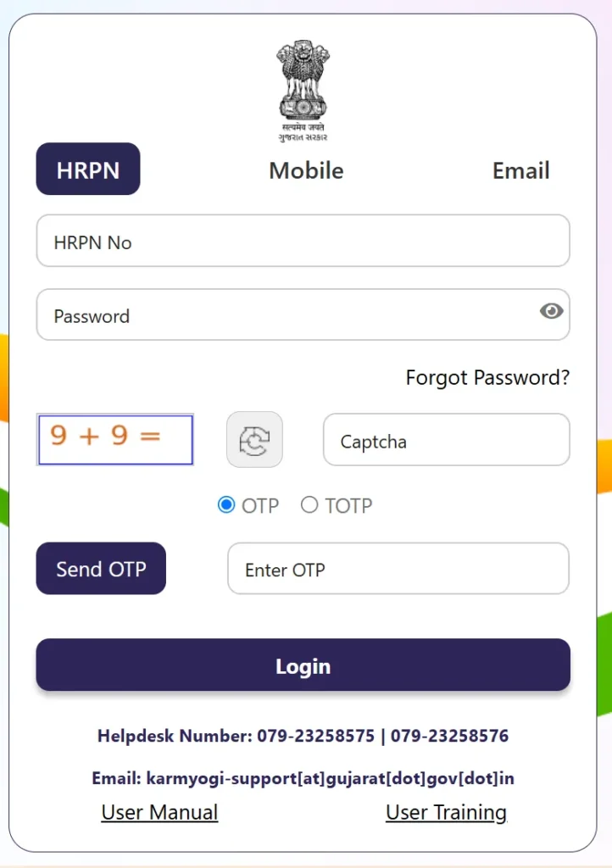Switch to the Mobile login tab
The height and width of the screenshot is (868, 612).
point(306,170)
